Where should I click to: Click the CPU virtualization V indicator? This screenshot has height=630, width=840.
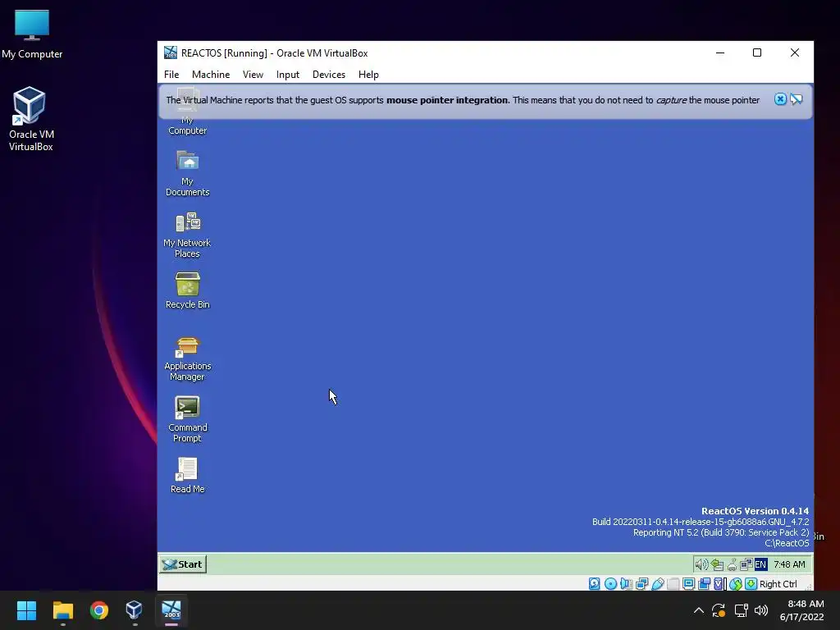click(x=719, y=584)
